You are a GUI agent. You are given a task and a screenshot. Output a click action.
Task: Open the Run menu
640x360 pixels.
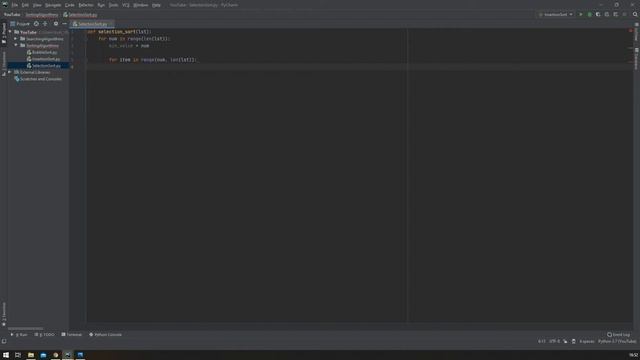pyautogui.click(x=101, y=5)
